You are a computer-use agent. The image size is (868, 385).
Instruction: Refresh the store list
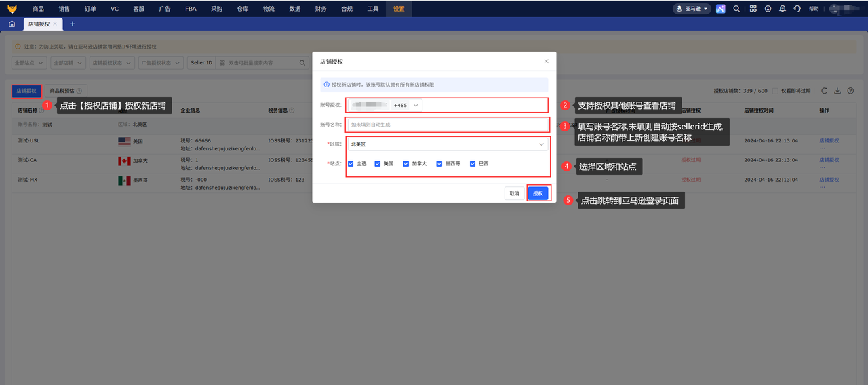825,91
